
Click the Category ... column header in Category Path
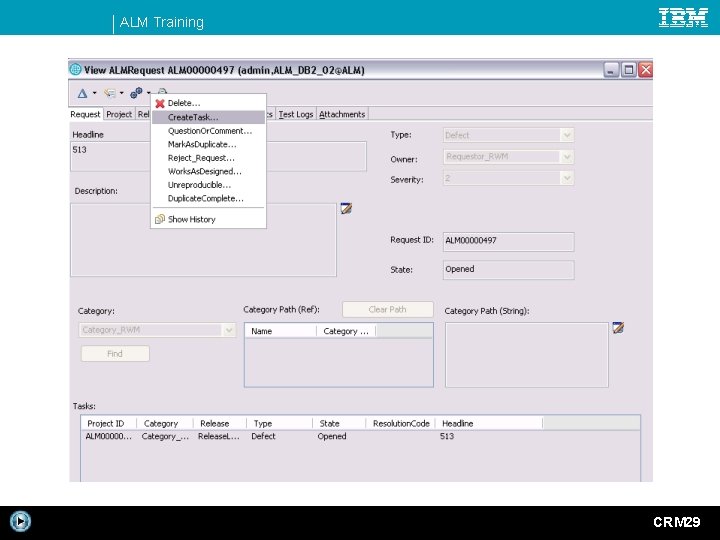point(346,331)
